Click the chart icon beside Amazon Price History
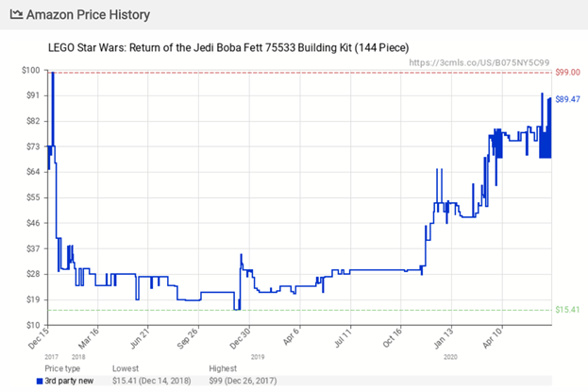The image size is (588, 392). coord(17,16)
